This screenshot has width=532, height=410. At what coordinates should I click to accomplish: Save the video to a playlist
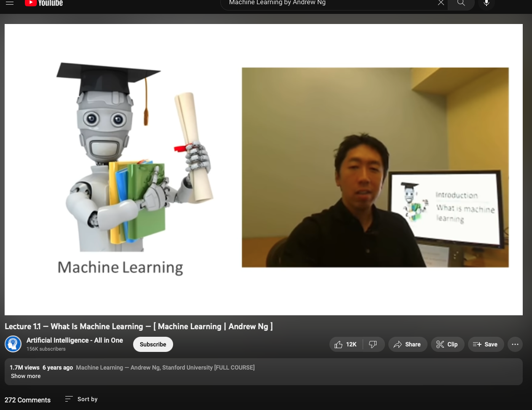click(x=485, y=344)
